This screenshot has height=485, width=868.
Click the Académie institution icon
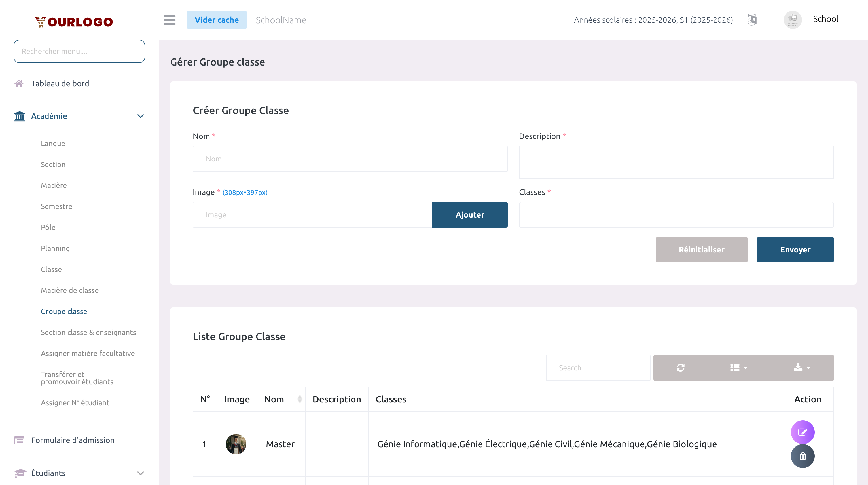pyautogui.click(x=19, y=116)
